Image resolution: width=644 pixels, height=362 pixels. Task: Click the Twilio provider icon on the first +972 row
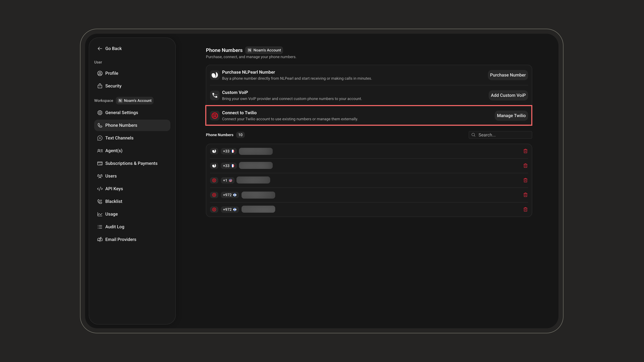pyautogui.click(x=214, y=195)
